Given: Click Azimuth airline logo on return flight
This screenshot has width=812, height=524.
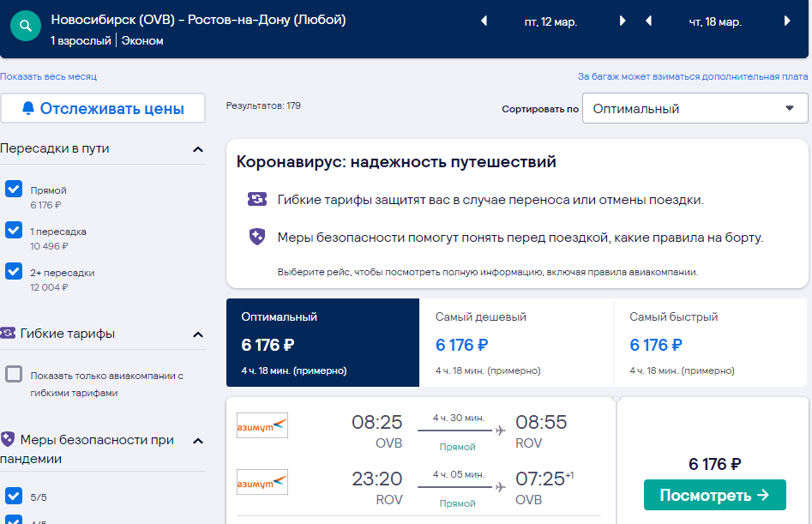Looking at the screenshot, I should 262,482.
